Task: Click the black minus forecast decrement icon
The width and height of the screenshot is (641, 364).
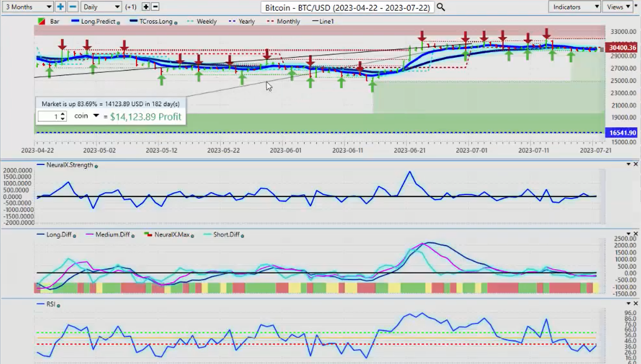Action: click(155, 7)
